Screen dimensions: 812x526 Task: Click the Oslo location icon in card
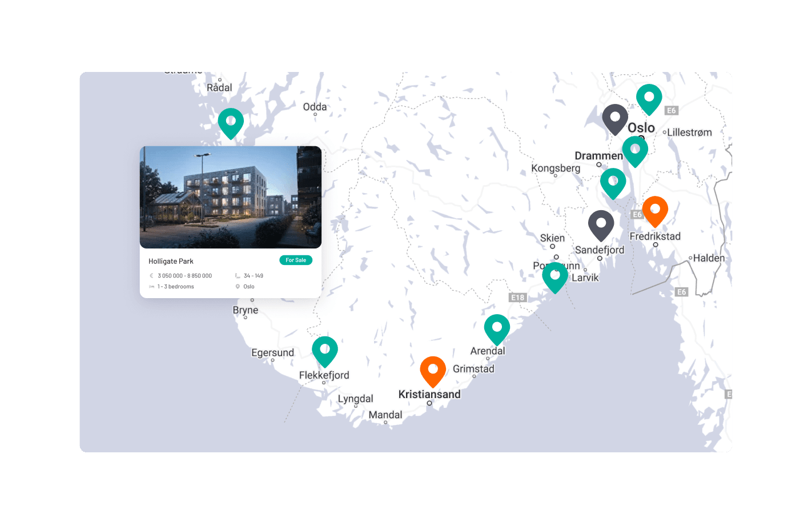(x=238, y=287)
